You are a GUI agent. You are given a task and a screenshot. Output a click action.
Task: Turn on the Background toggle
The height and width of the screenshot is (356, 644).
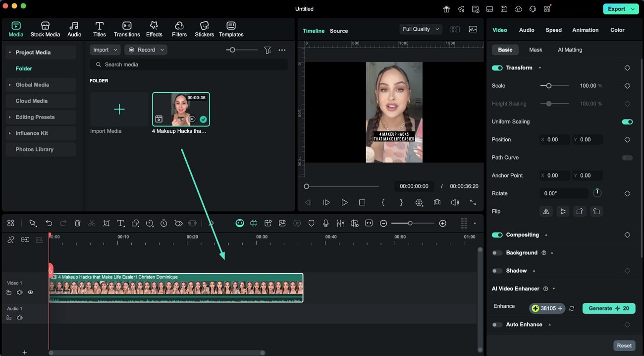pos(497,252)
